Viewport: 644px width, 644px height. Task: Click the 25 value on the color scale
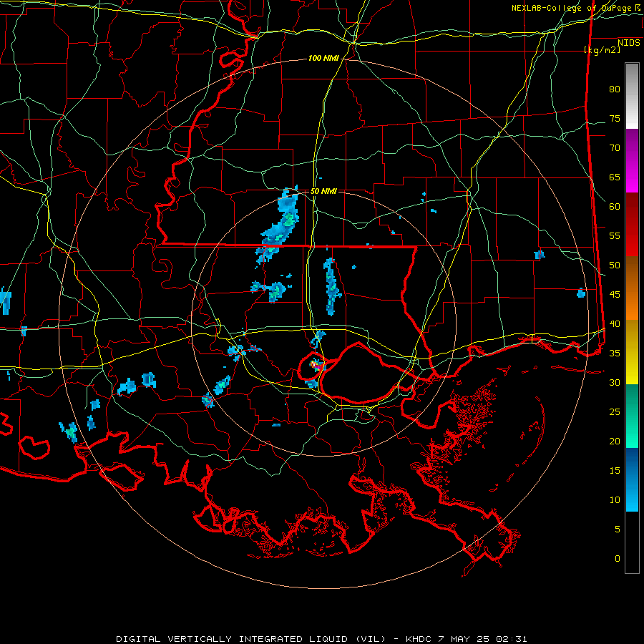(615, 411)
